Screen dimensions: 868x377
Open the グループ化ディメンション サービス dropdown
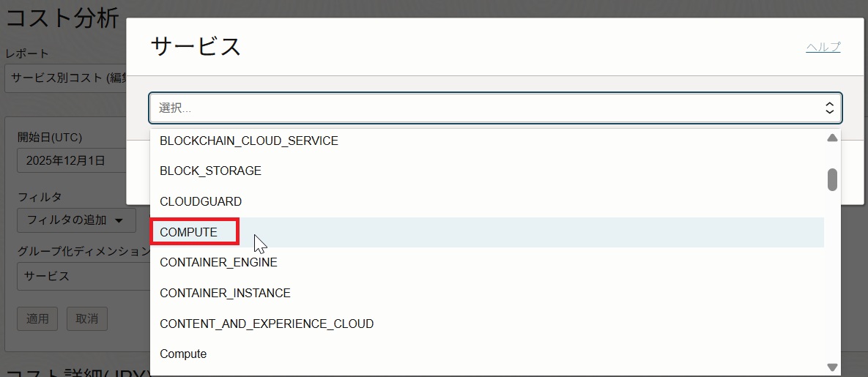73,276
